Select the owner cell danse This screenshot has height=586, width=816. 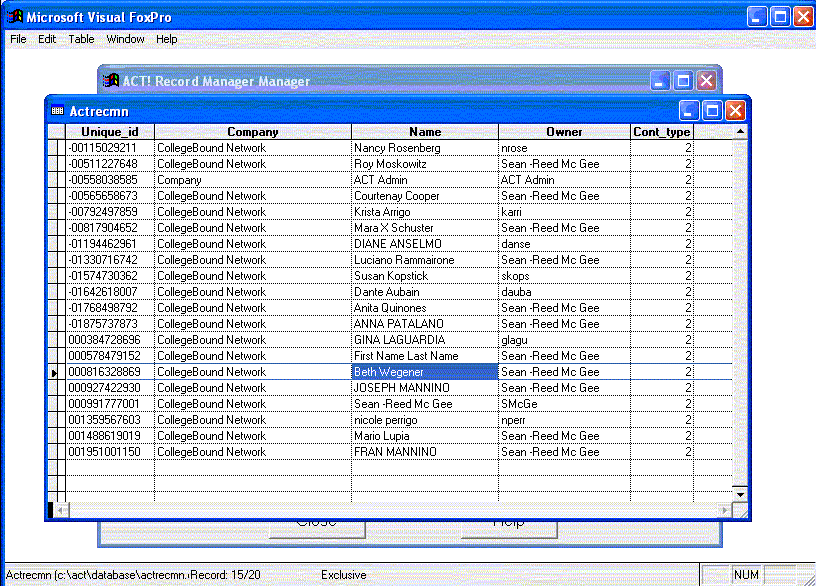point(564,244)
